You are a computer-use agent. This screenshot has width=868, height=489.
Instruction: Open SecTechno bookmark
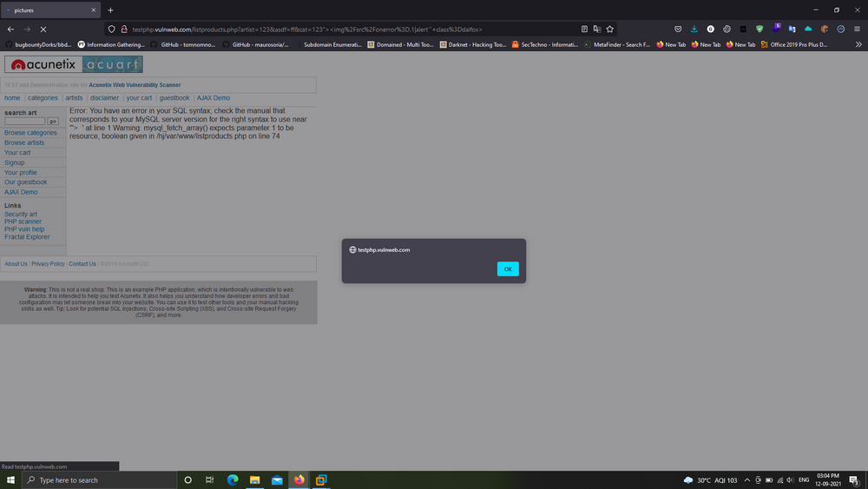[x=545, y=44]
